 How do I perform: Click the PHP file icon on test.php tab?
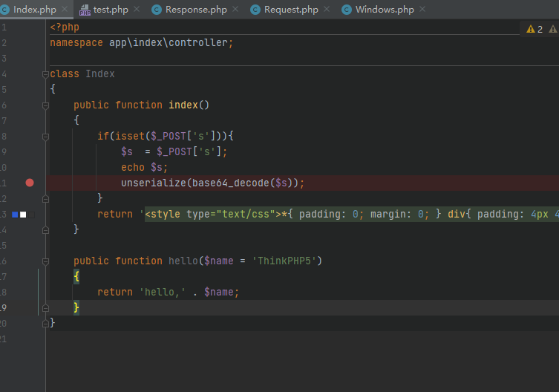tap(85, 10)
